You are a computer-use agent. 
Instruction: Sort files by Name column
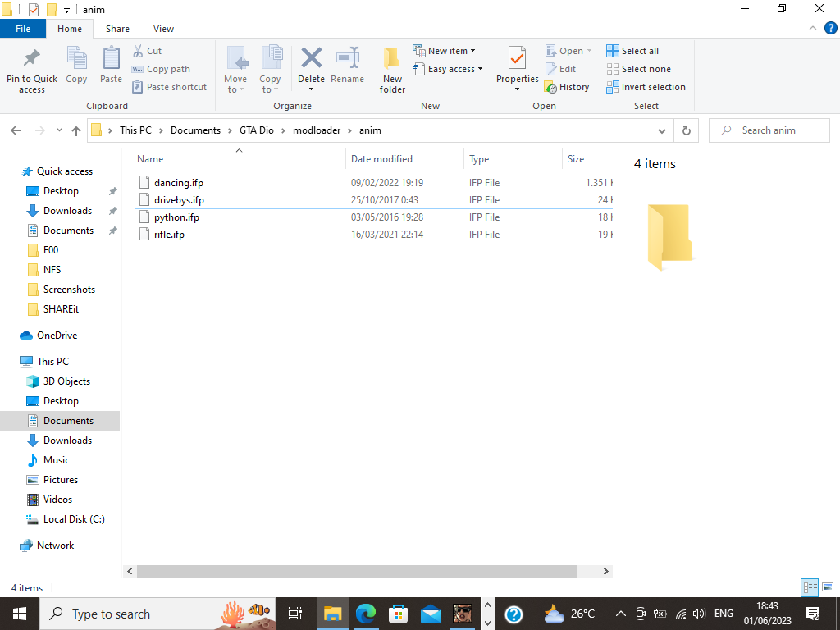[x=239, y=158]
